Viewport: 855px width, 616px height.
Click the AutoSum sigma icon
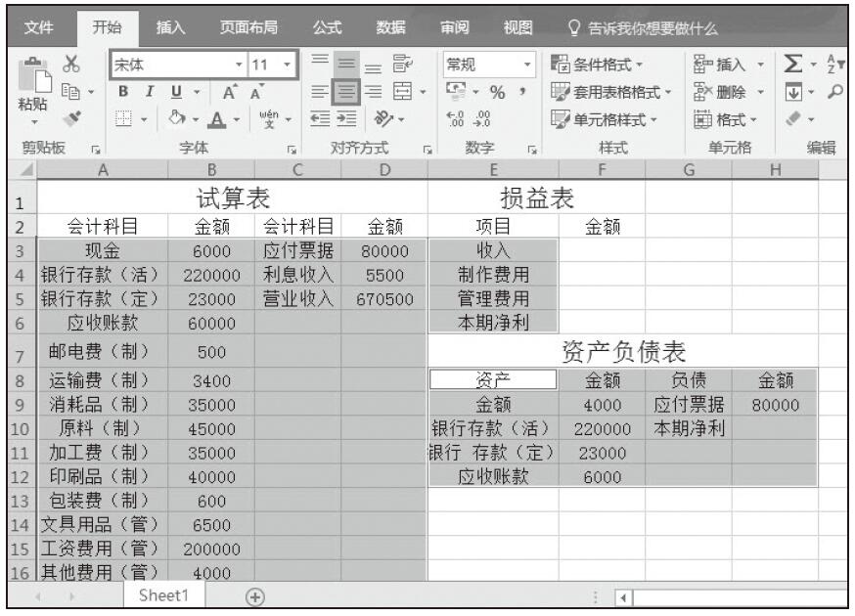(x=794, y=66)
